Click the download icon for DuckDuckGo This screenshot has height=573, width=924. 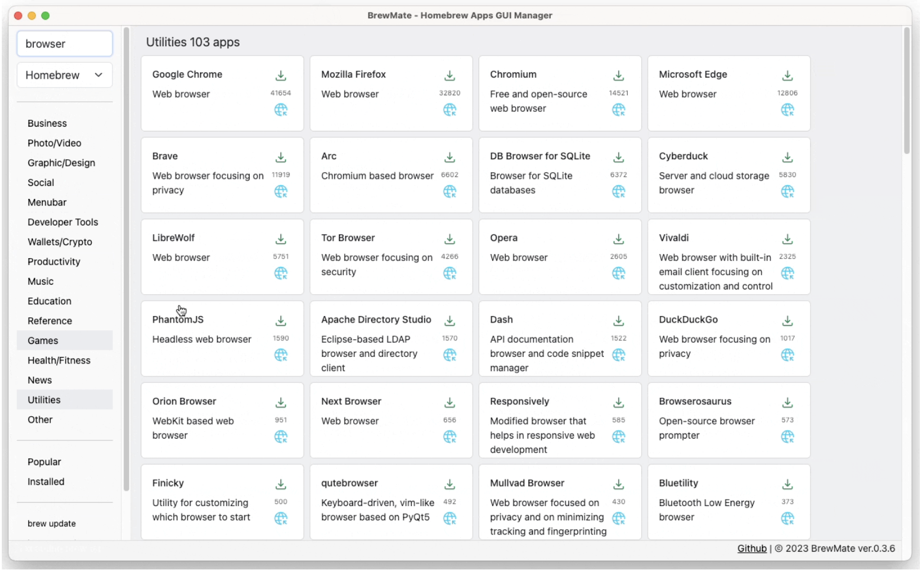point(787,321)
